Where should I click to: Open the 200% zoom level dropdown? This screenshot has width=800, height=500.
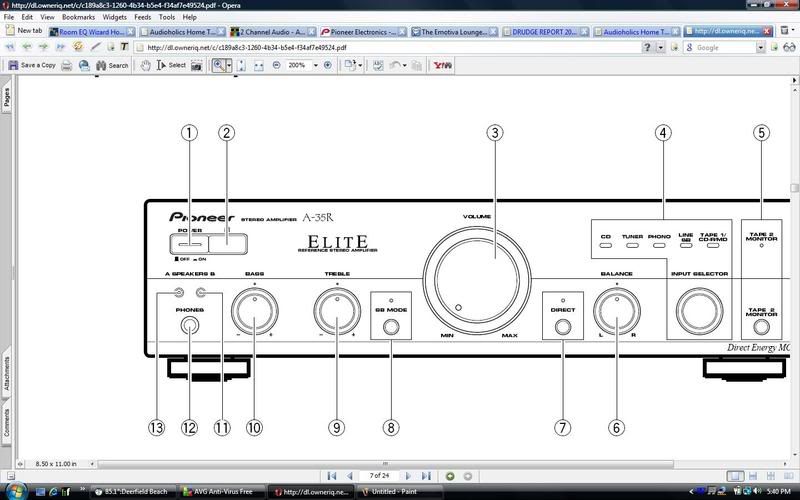tap(315, 65)
